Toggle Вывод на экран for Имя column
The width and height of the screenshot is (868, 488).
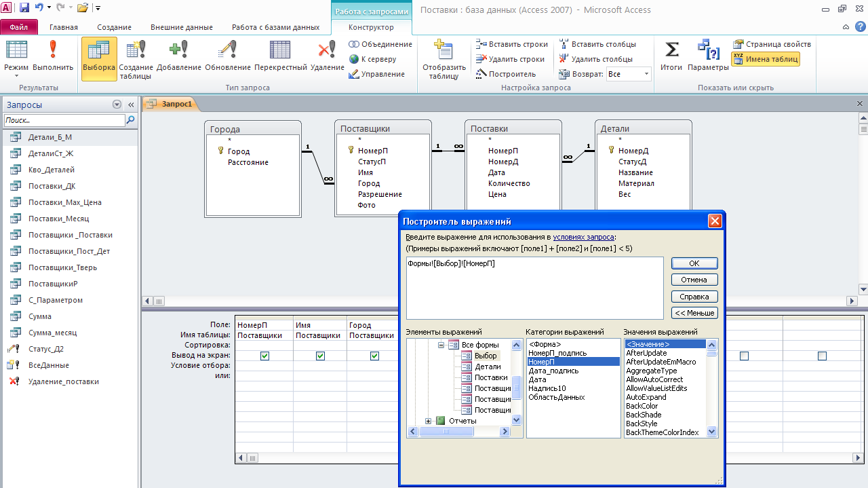point(320,356)
